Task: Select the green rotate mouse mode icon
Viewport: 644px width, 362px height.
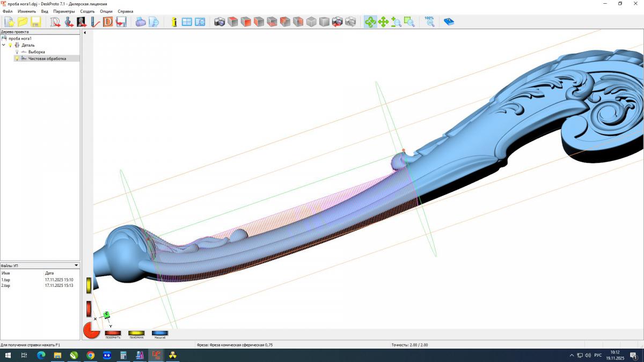Action: (x=370, y=22)
